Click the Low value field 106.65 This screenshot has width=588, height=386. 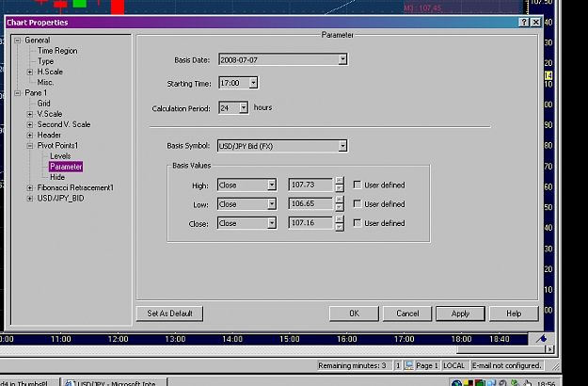point(310,203)
